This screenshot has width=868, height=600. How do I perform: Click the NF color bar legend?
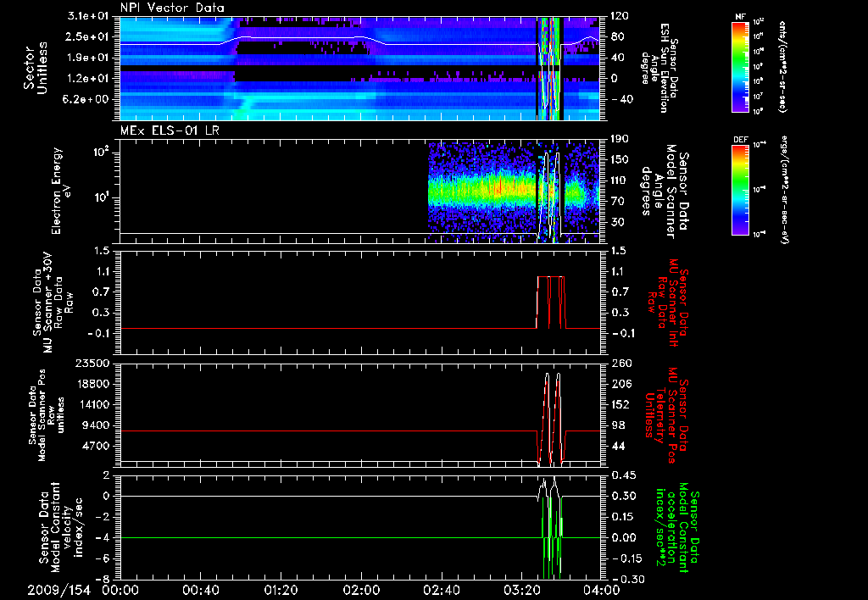tap(741, 66)
